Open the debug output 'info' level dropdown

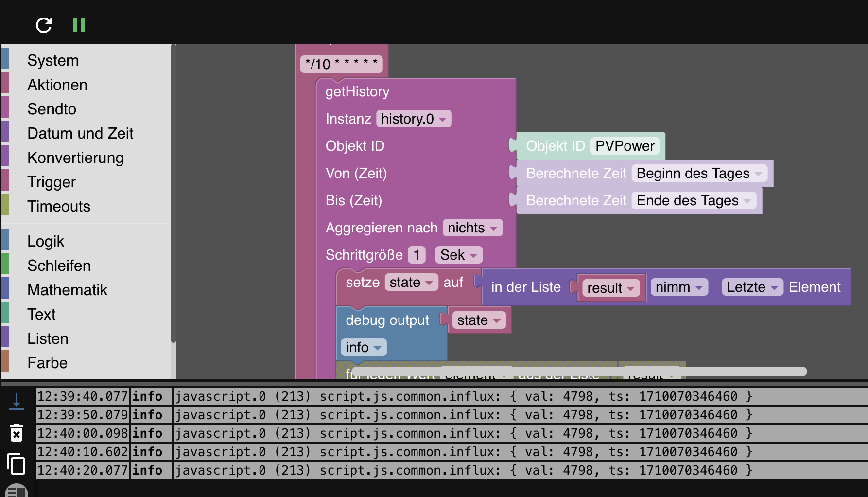(364, 347)
